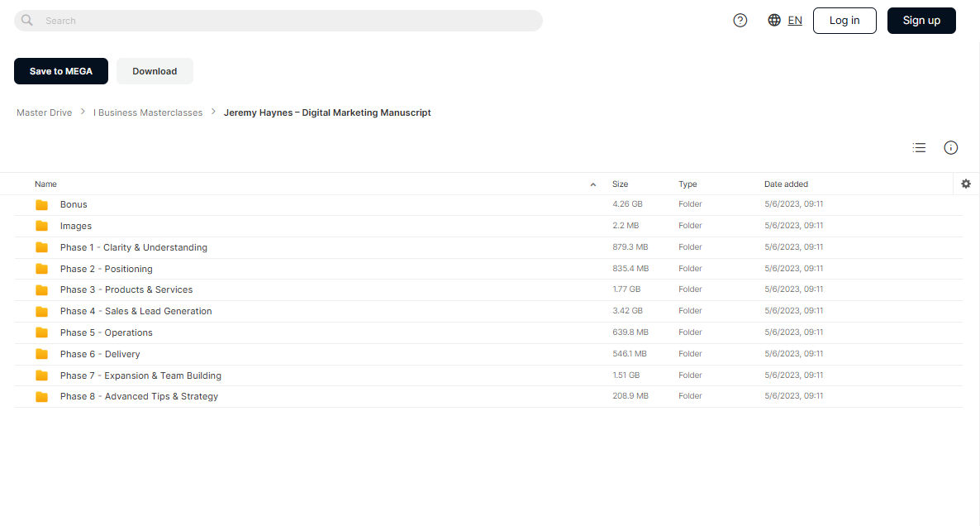Select Jeremy Haynes Digital Marketing Manuscript breadcrumb

pyautogui.click(x=327, y=112)
